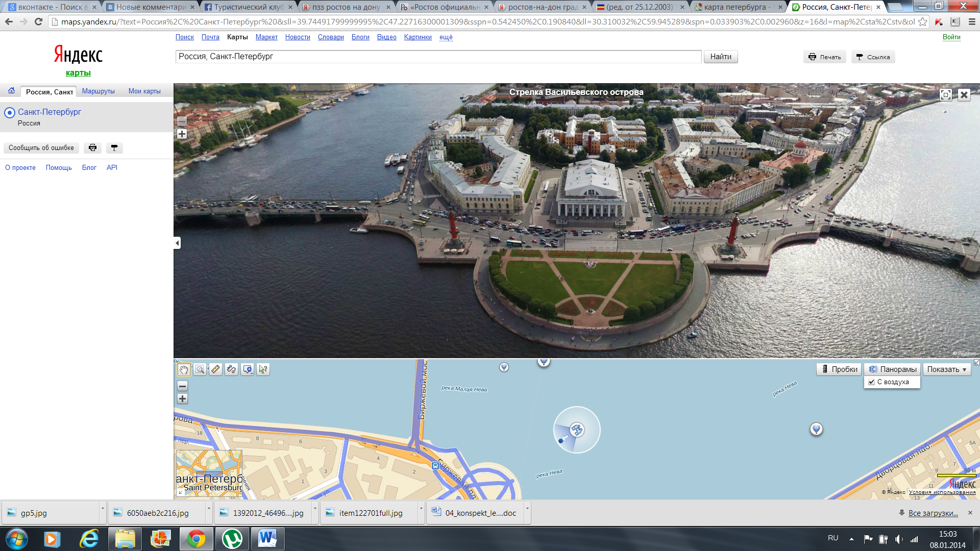Click the Найти search button

721,57
